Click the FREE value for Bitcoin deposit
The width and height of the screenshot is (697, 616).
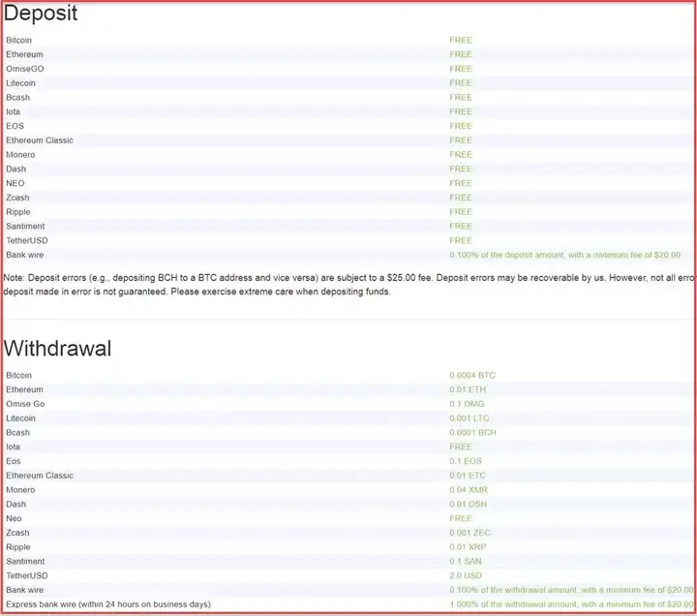[x=461, y=40]
